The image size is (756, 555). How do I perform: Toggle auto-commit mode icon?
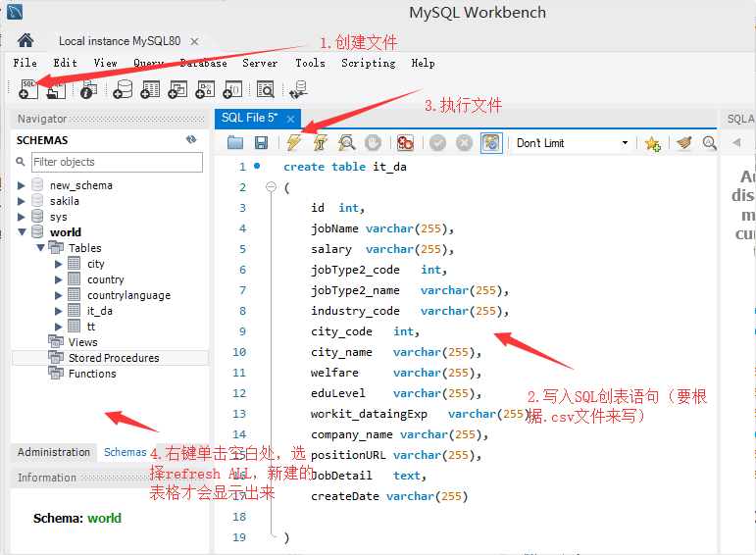coord(491,143)
